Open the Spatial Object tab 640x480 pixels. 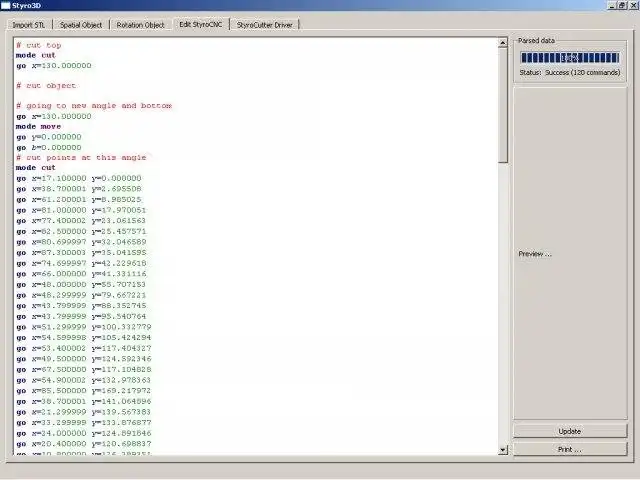click(81, 25)
